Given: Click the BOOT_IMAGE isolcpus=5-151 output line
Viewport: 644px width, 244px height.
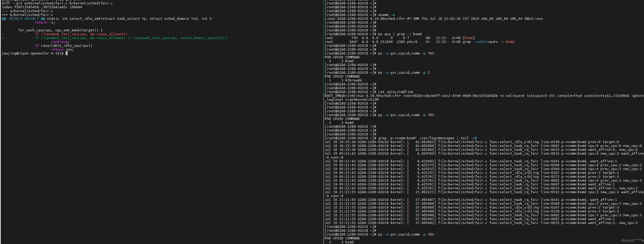Looking at the screenshot, I should pos(484,96).
